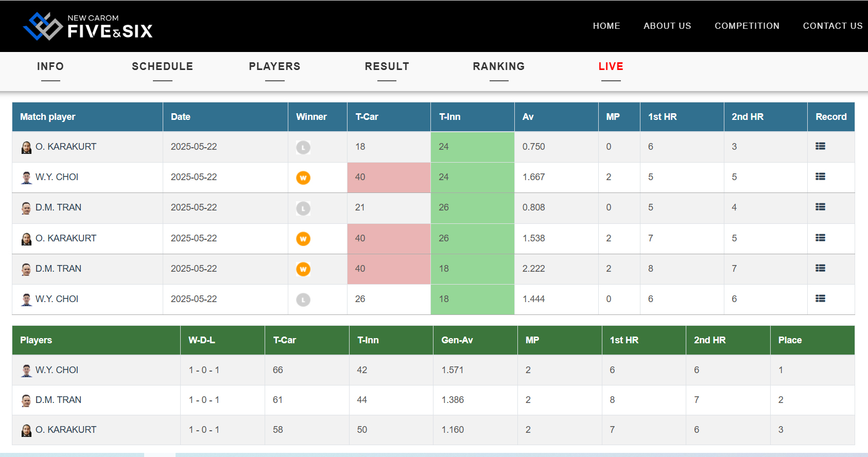Click W.Y. Choi's avatar in the green standings table
The height and width of the screenshot is (457, 868).
pyautogui.click(x=26, y=371)
